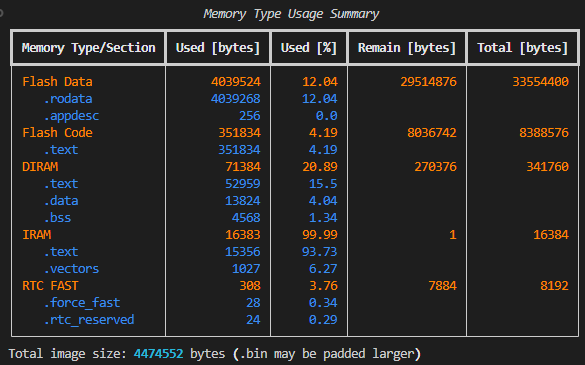Click the '.text' label in the 52959 row
This screenshot has width=585, height=365.
coord(61,184)
